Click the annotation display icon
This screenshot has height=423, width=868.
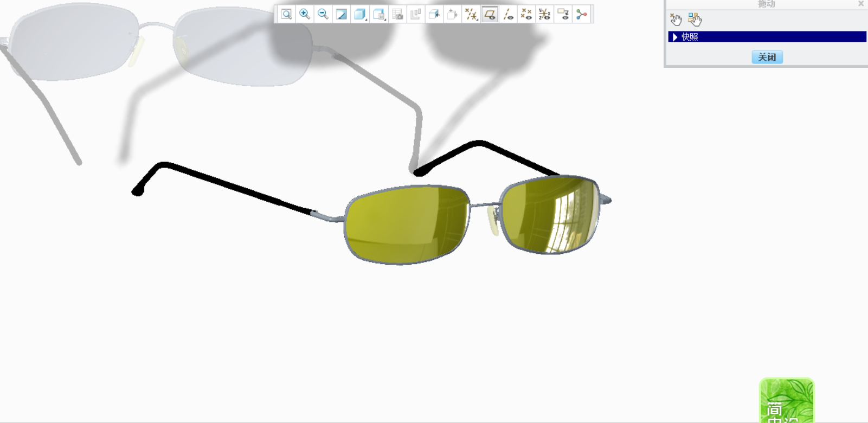[x=563, y=14]
